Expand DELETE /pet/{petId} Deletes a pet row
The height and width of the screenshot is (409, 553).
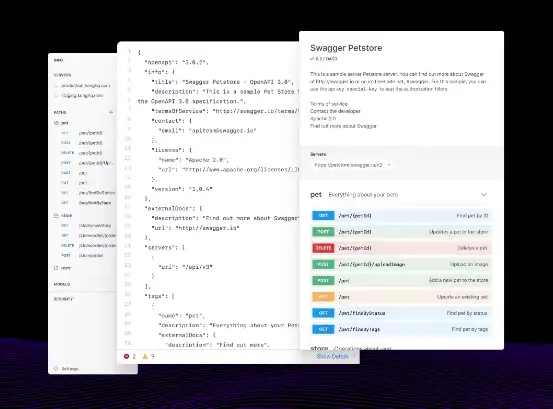[401, 248]
